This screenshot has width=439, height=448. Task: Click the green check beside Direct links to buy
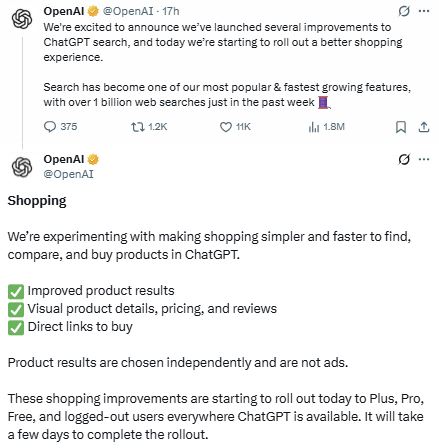coord(16,327)
